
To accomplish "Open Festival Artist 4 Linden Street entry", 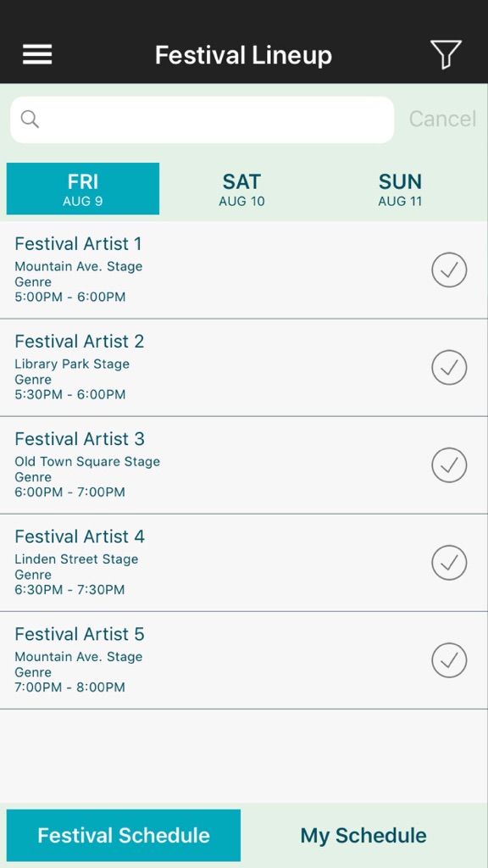I will [244, 563].
